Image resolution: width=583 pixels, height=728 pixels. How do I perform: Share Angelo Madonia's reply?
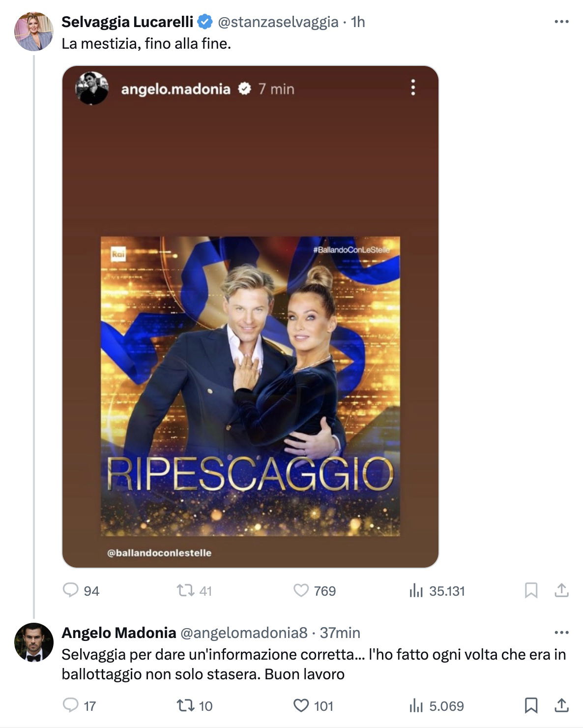[561, 706]
